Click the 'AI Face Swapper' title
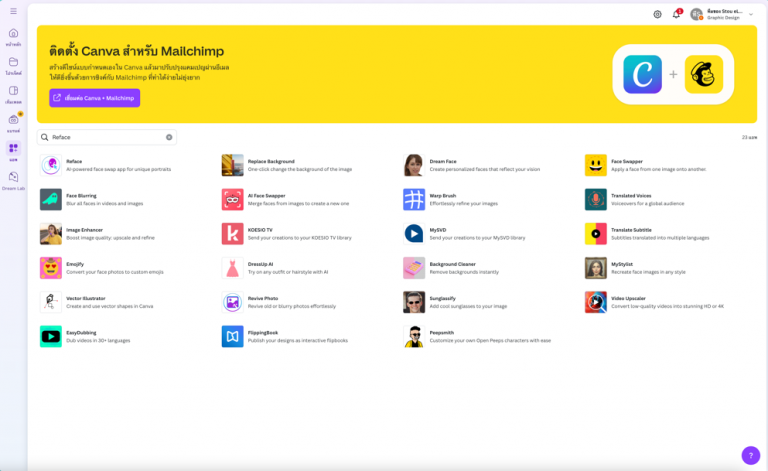The height and width of the screenshot is (471, 768). (266, 196)
